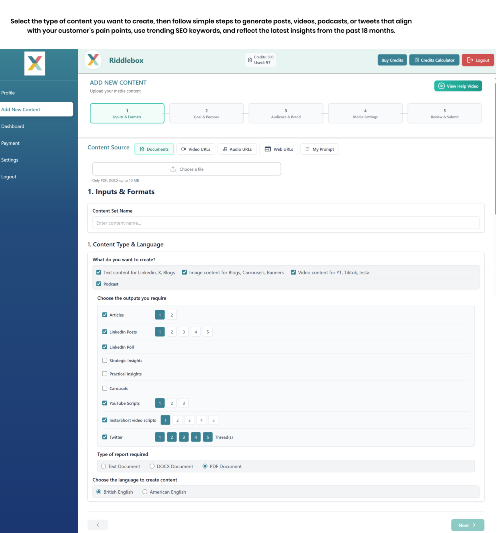
Task: Select Add New Content in sidebar
Action: click(36, 109)
